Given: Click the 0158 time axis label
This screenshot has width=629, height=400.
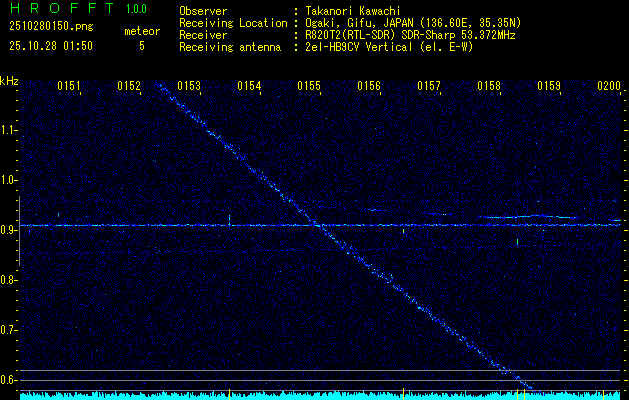Looking at the screenshot, I should (489, 86).
